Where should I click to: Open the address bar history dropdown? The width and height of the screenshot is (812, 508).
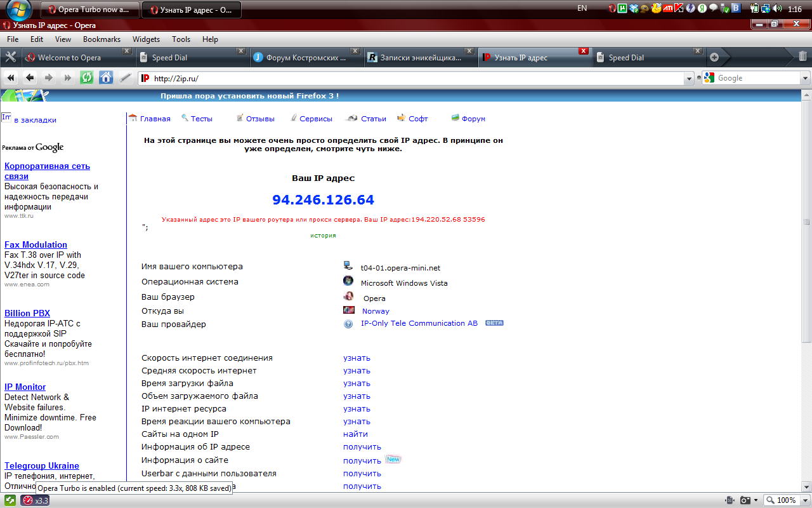click(690, 78)
